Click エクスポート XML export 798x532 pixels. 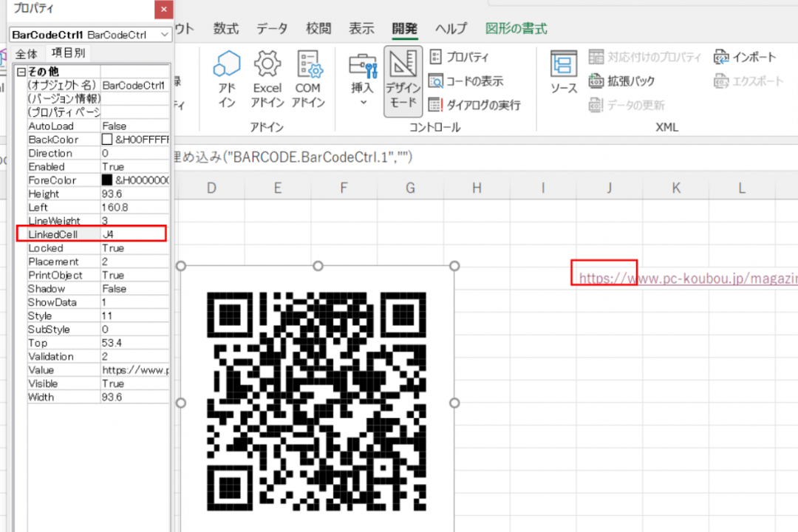coord(748,81)
